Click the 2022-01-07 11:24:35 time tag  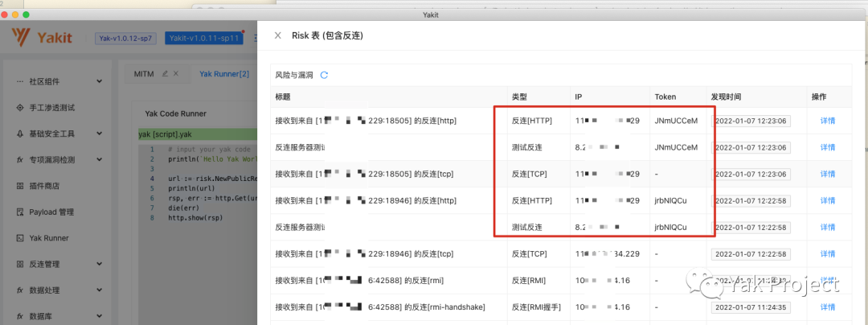point(751,306)
